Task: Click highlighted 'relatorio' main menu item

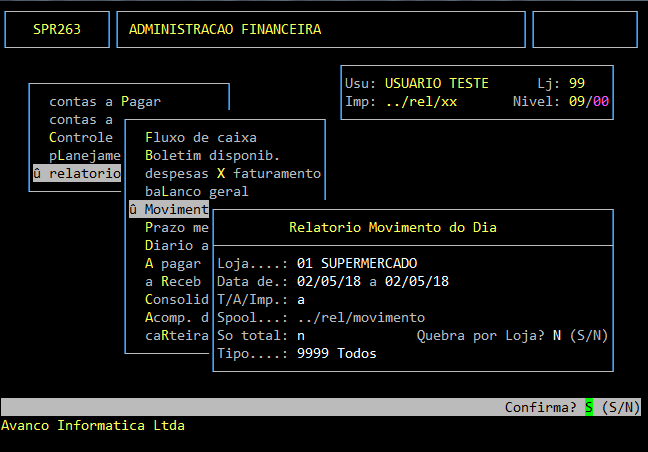Action: pyautogui.click(x=77, y=173)
